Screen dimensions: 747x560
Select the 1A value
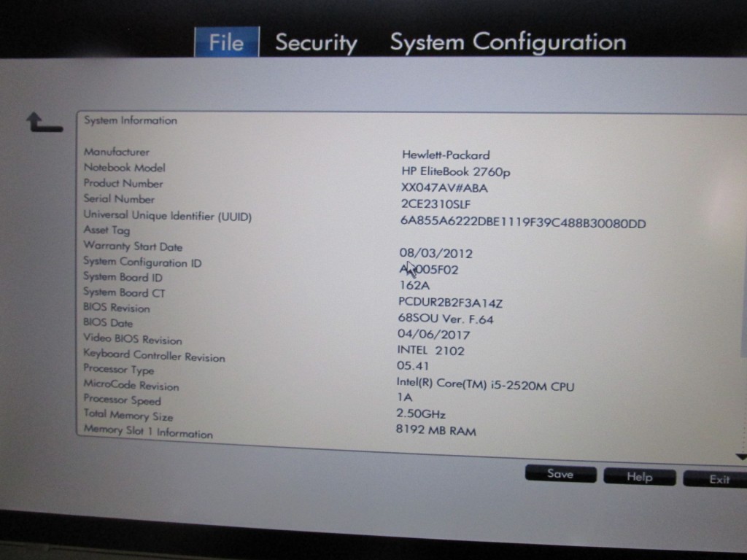[404, 397]
